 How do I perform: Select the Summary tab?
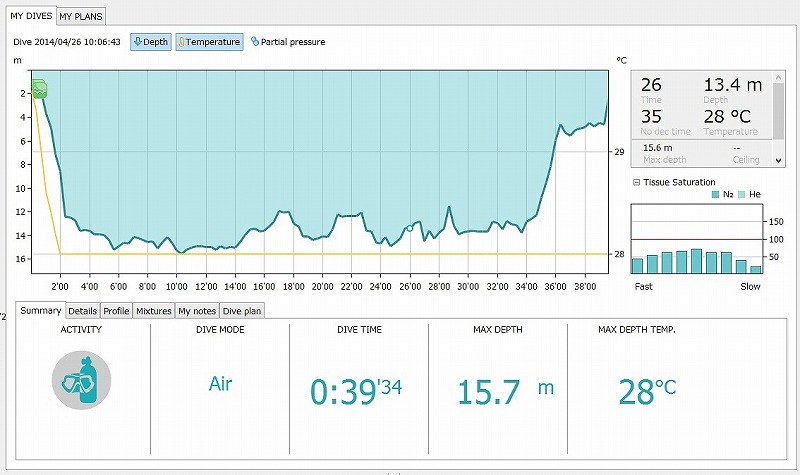tap(41, 311)
